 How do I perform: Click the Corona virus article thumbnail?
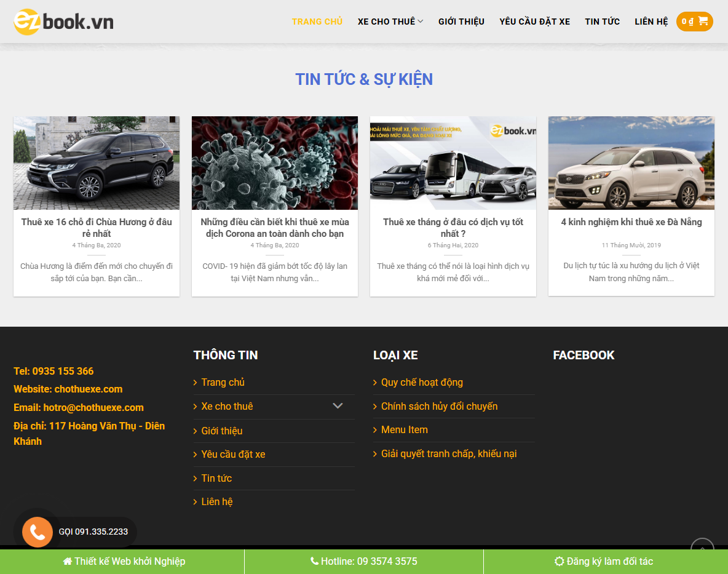[274, 162]
